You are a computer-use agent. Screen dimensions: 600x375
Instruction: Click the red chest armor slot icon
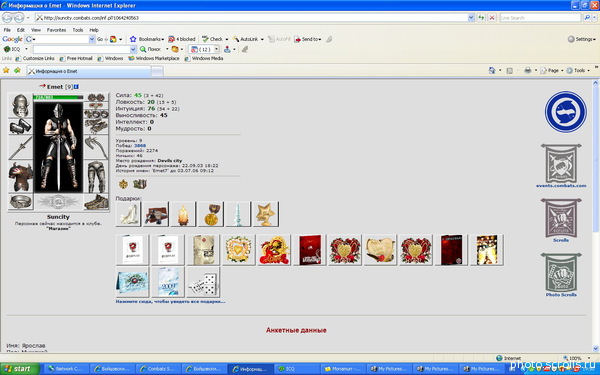[20, 177]
